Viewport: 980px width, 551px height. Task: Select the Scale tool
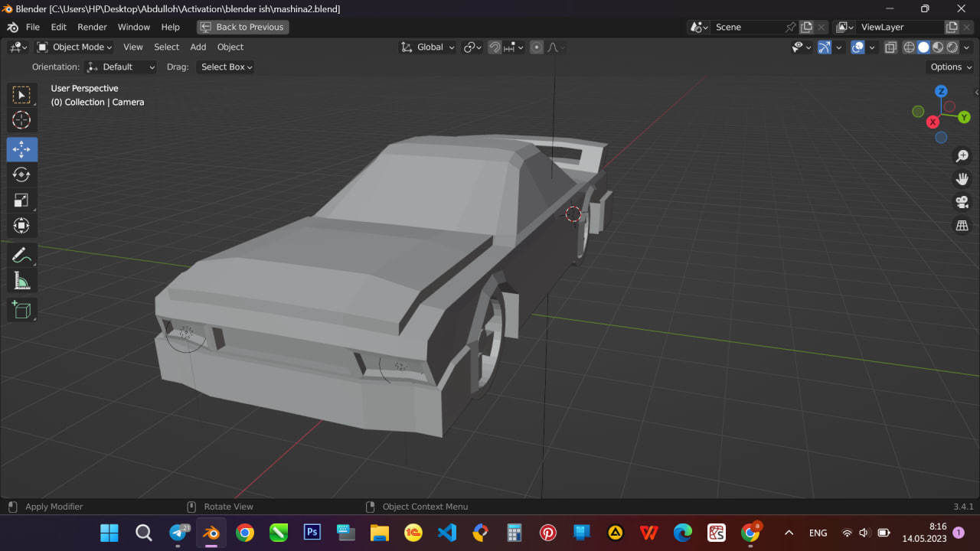(21, 201)
